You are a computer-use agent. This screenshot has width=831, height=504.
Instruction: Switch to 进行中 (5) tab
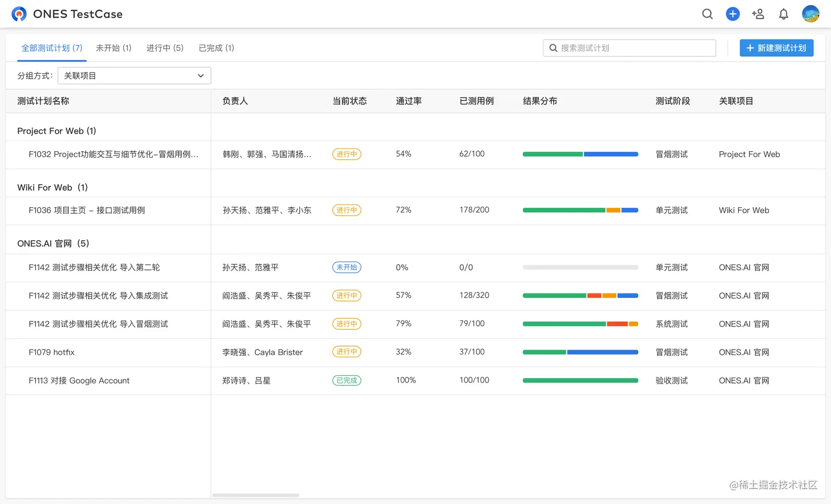(165, 48)
